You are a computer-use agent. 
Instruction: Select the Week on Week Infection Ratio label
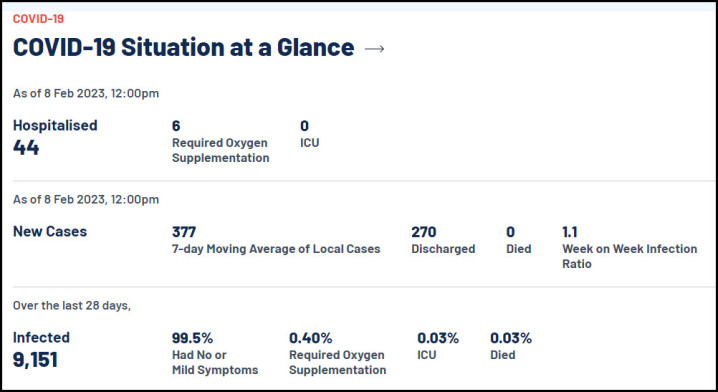click(630, 256)
